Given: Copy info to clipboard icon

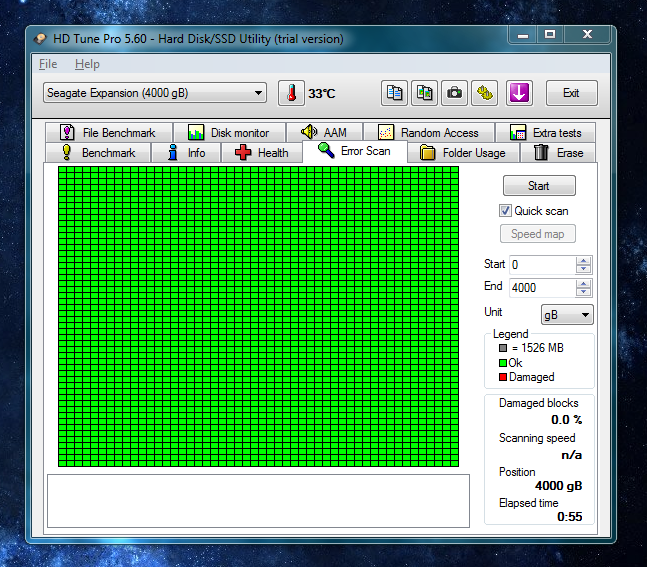Looking at the screenshot, I should pyautogui.click(x=394, y=93).
